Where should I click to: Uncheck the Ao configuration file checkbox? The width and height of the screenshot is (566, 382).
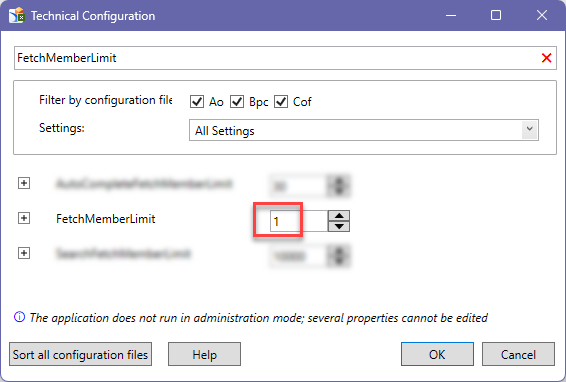pos(197,101)
